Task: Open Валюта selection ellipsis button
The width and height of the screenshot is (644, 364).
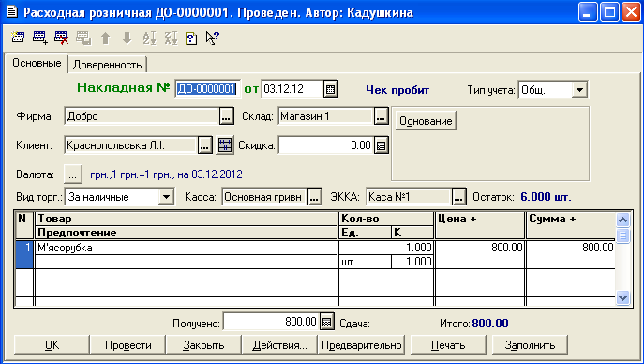Action: click(73, 174)
